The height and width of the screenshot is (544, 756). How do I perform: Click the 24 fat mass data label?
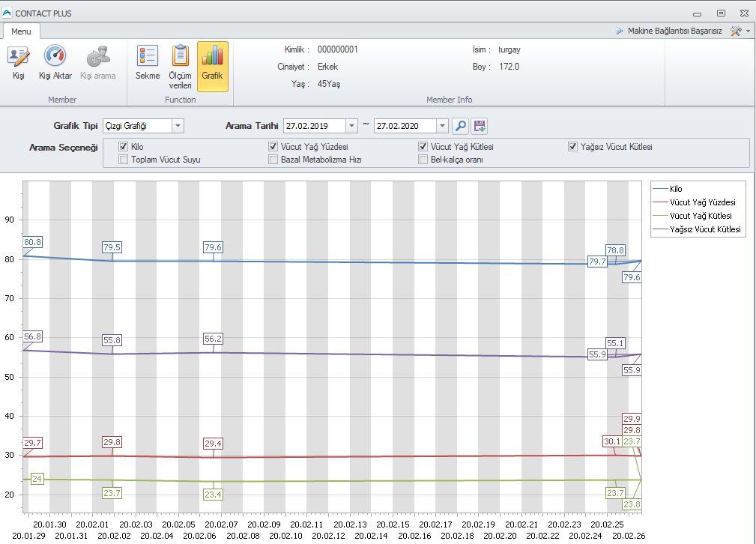pyautogui.click(x=37, y=479)
